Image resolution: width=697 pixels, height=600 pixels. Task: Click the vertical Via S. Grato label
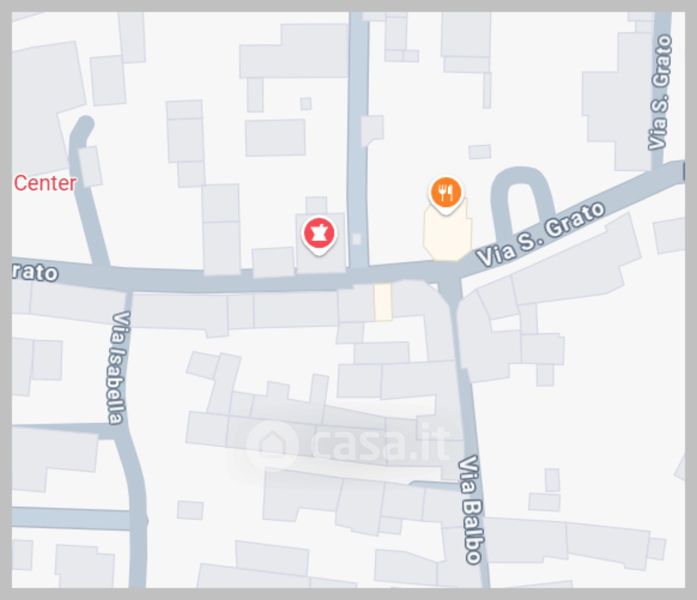click(660, 93)
